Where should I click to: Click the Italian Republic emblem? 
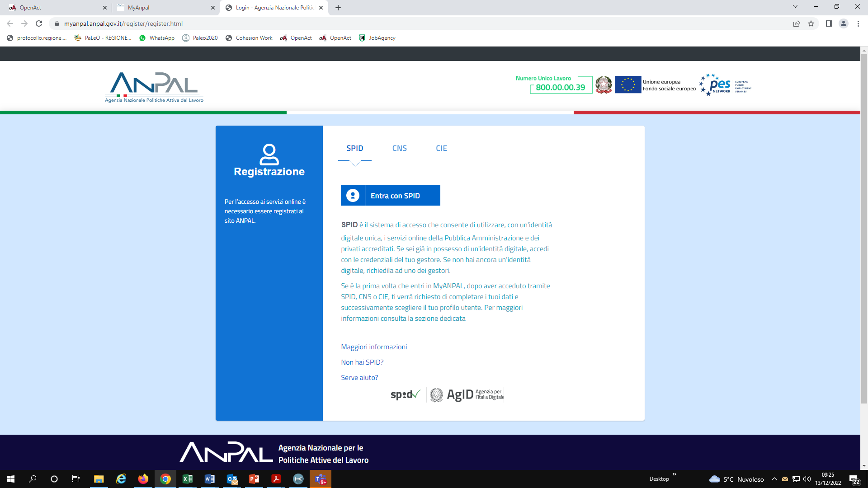click(x=604, y=84)
